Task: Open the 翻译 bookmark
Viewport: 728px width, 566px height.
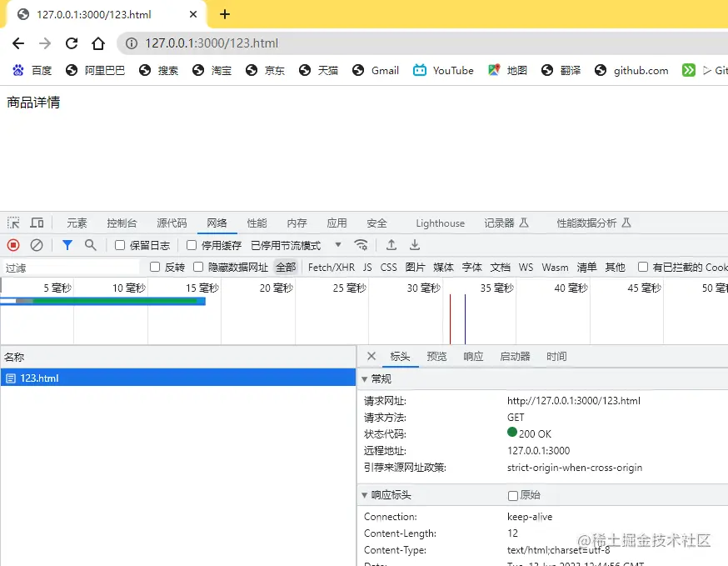Action: click(561, 70)
